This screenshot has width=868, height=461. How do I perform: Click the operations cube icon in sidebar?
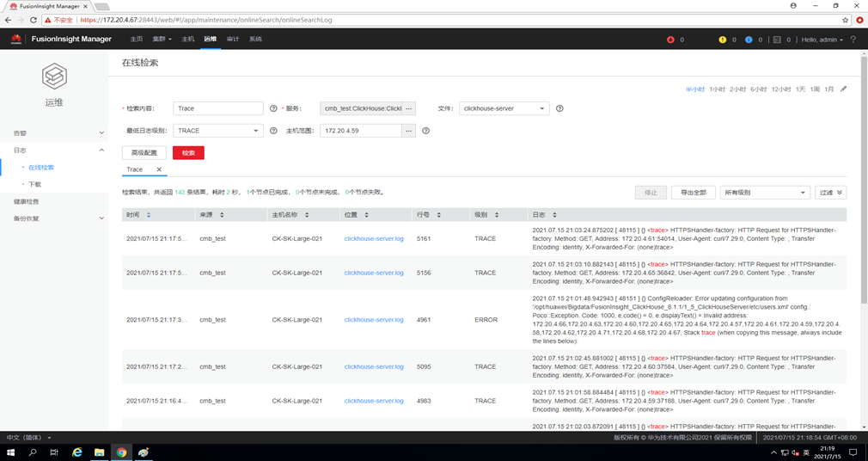pyautogui.click(x=54, y=76)
